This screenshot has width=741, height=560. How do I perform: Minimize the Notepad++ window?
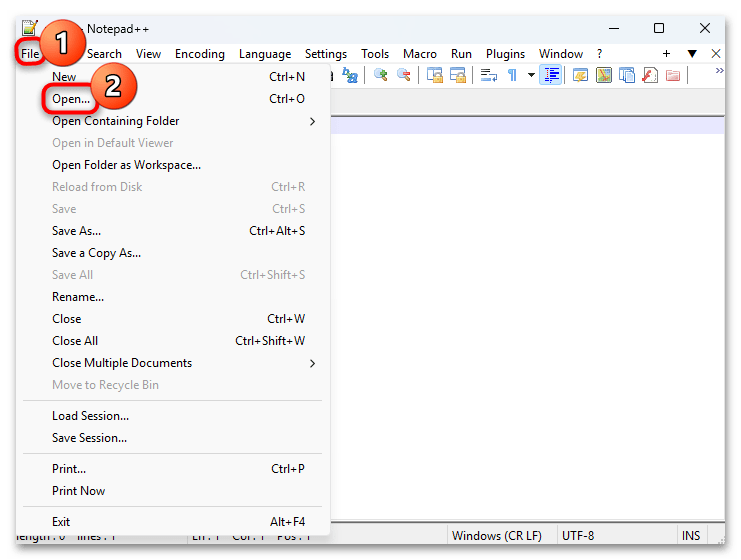coord(614,28)
